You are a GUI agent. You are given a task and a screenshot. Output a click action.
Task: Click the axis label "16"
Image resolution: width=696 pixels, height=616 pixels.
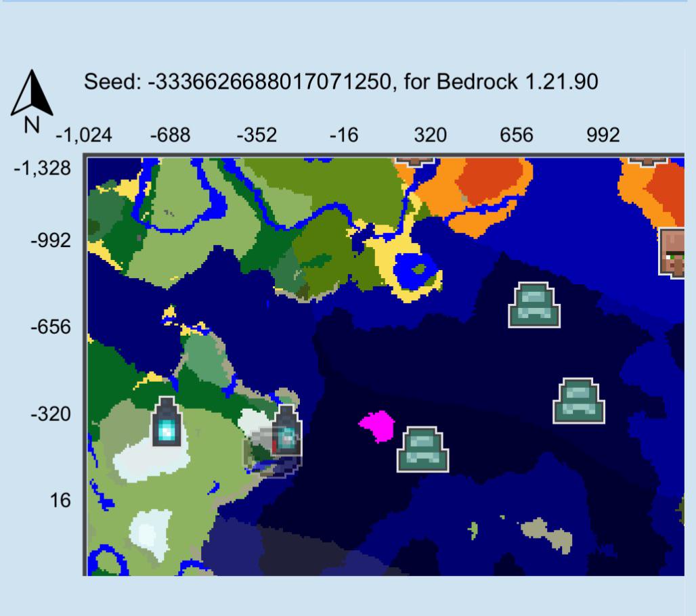[x=60, y=501]
